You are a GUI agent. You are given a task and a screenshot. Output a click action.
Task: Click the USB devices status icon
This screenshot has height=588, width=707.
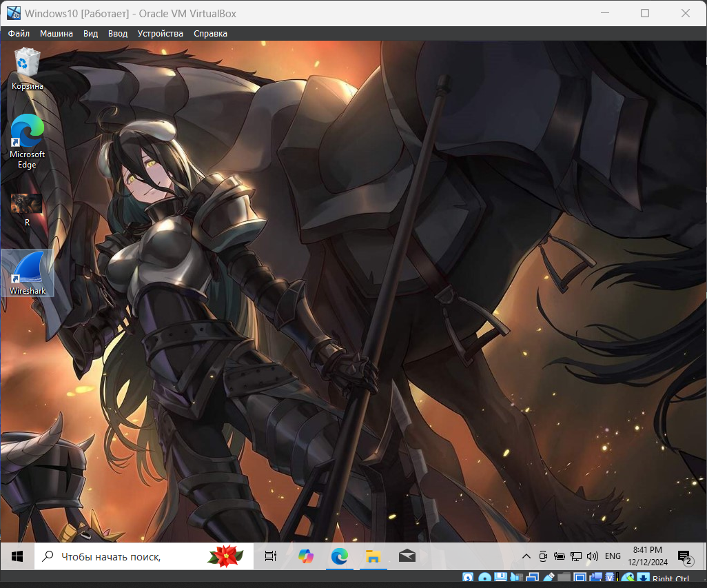click(x=549, y=578)
